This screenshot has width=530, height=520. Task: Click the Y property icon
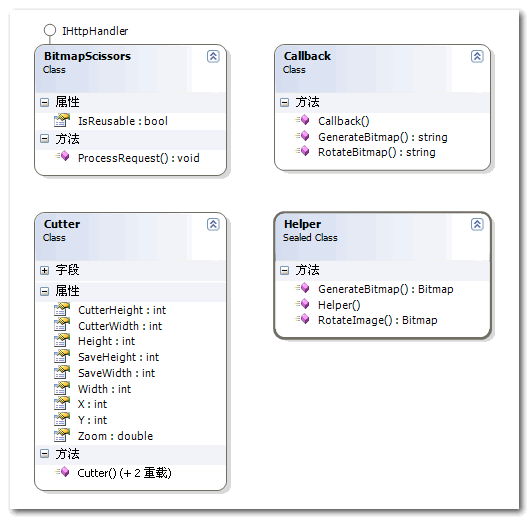(x=62, y=419)
